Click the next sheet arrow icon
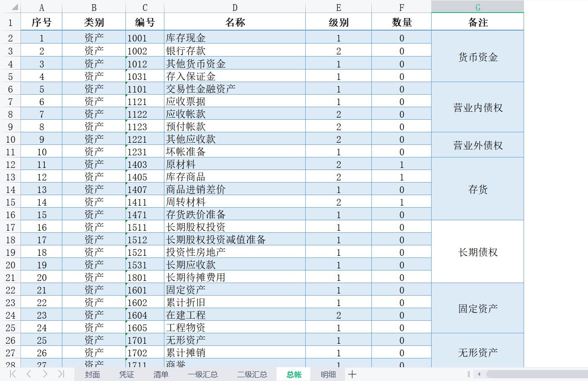This screenshot has height=381, width=588. tap(45, 375)
